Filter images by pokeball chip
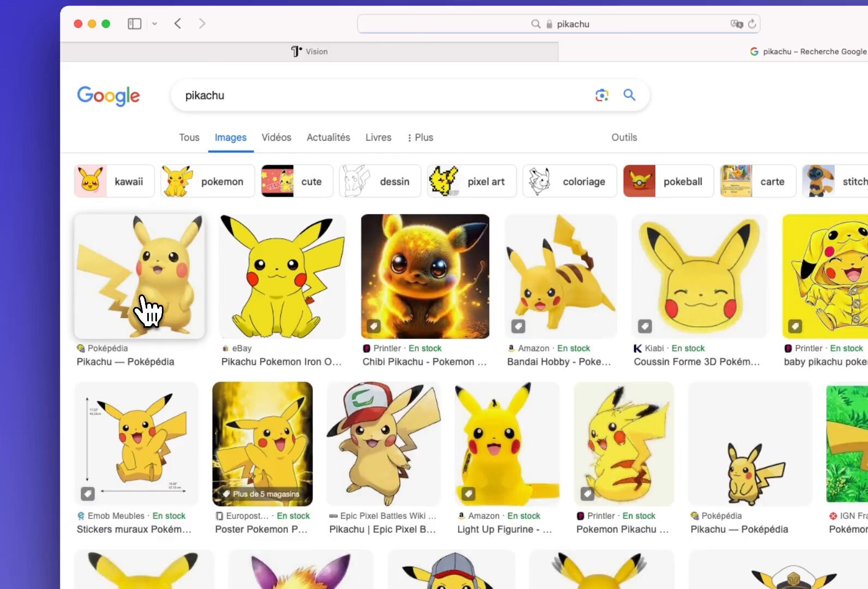The image size is (868, 589). coord(668,181)
